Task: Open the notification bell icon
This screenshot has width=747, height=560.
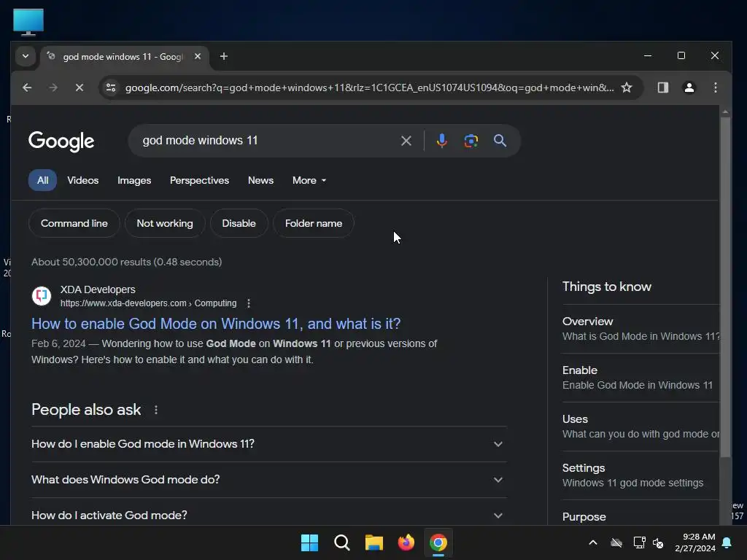Action: pyautogui.click(x=727, y=542)
